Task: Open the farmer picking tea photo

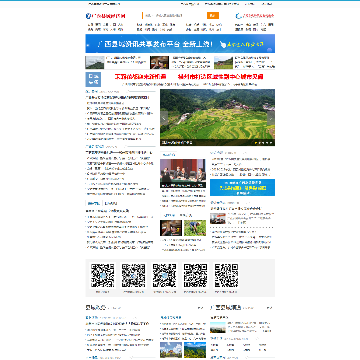Action: click(x=195, y=228)
